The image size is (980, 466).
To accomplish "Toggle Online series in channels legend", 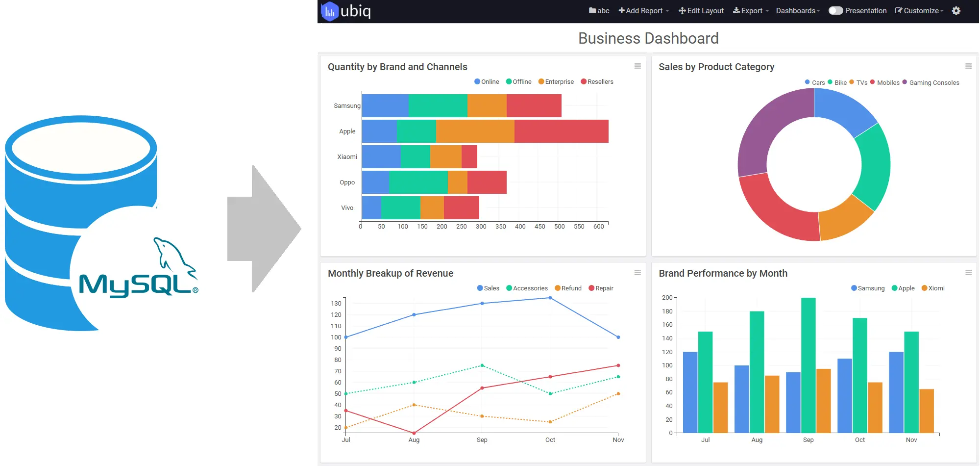I will click(x=487, y=82).
